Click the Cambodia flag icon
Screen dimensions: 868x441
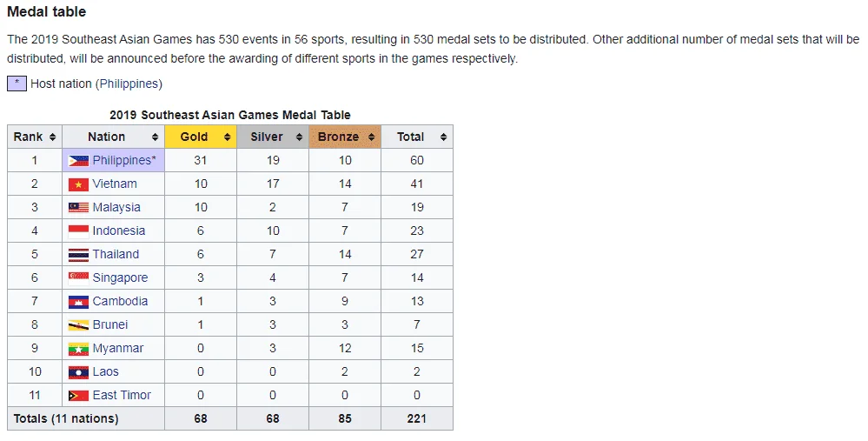[78, 301]
